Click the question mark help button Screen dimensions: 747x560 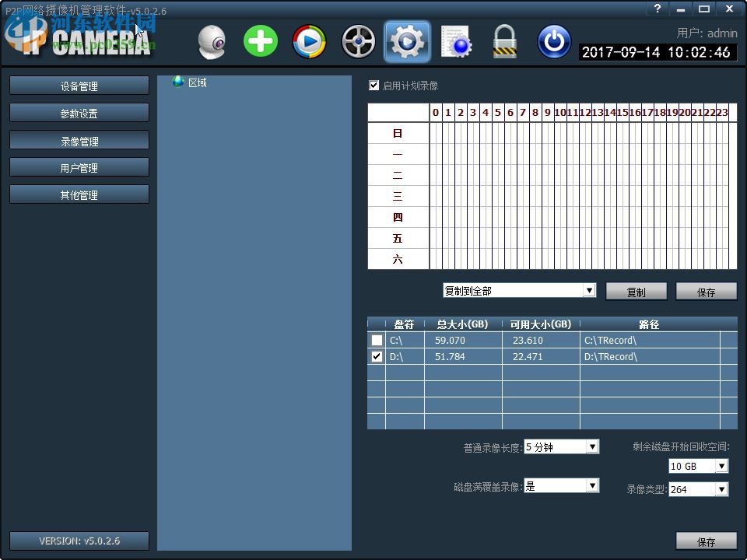pos(658,9)
